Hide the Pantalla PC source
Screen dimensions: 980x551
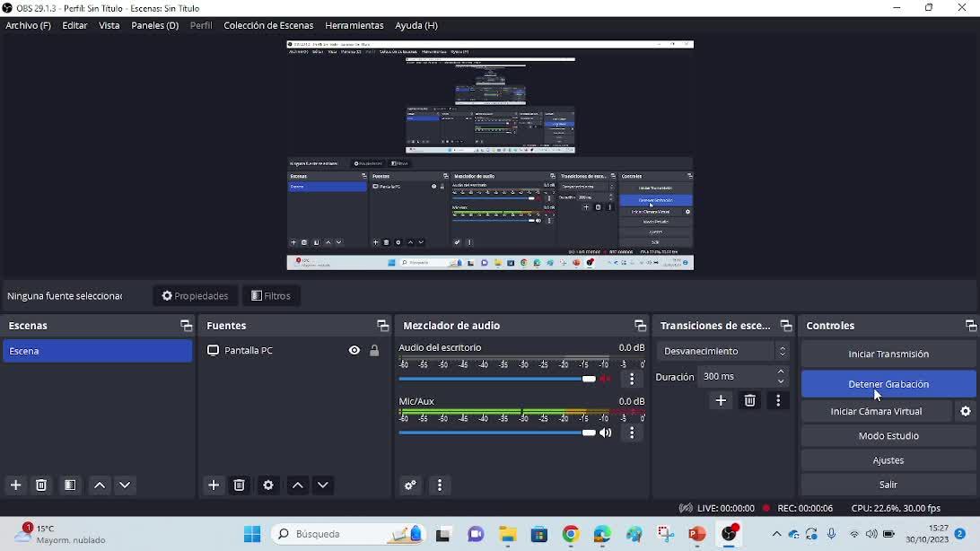tap(354, 351)
